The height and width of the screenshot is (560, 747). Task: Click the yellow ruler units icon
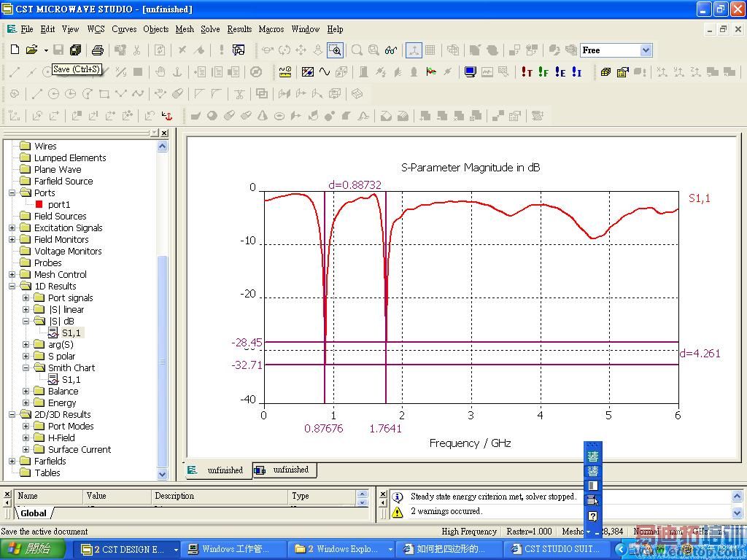click(285, 72)
